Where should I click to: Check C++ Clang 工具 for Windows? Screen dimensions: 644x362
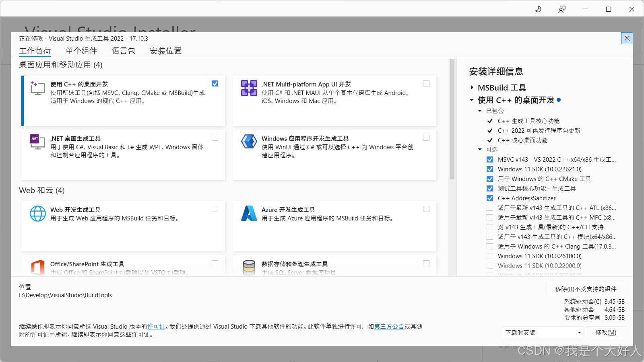tap(490, 247)
